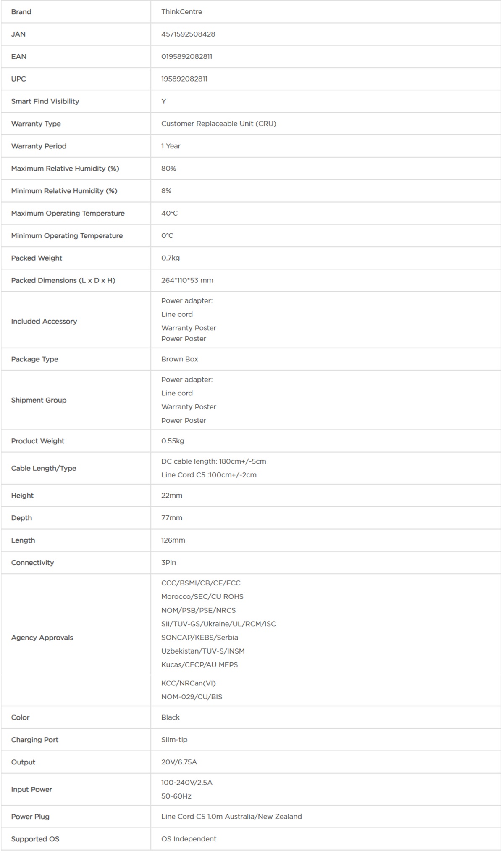504x854 pixels.
Task: Select the Customer Replaceable Unit (CRU) text
Action: [218, 124]
